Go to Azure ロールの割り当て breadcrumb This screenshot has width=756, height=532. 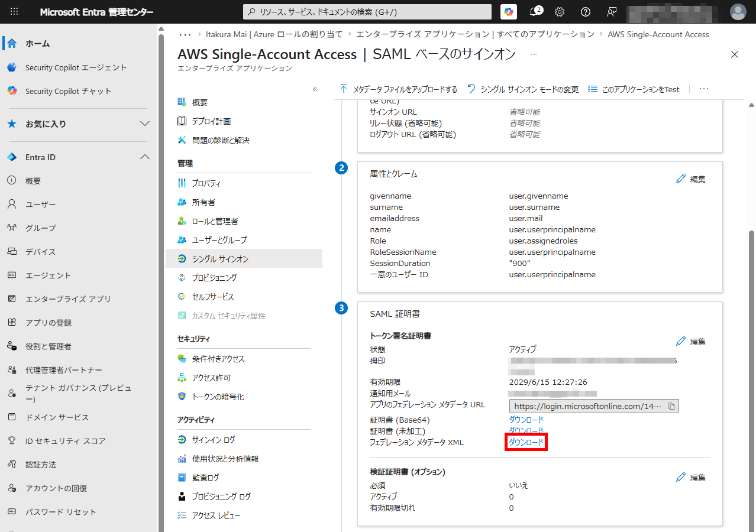pos(274,34)
